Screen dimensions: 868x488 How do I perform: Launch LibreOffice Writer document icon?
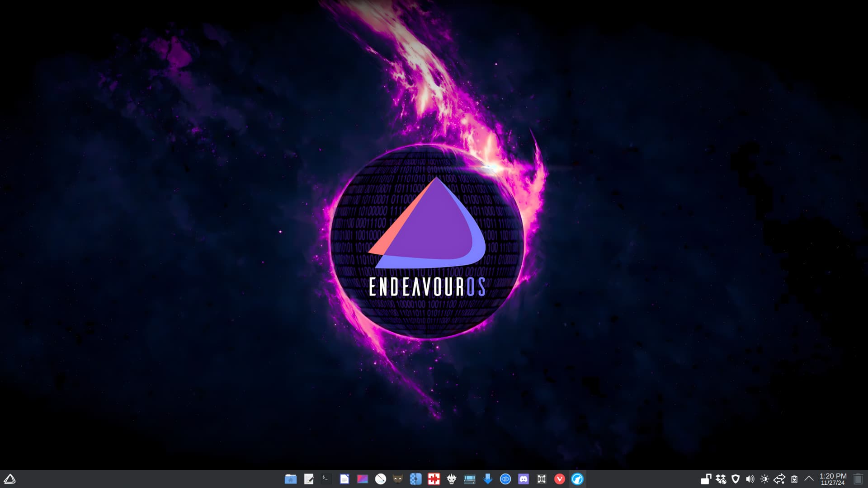(344, 479)
